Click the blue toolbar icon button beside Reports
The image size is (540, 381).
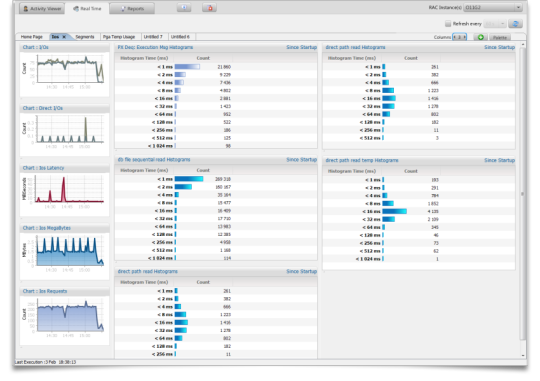pos(184,8)
